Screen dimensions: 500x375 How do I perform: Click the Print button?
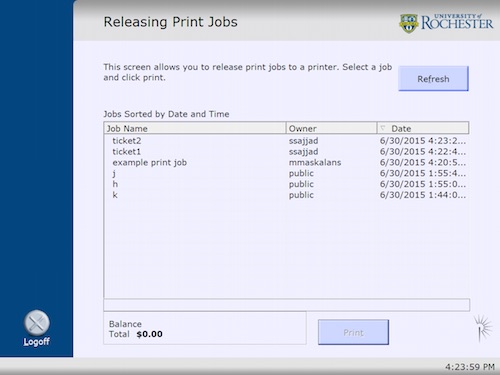353,332
